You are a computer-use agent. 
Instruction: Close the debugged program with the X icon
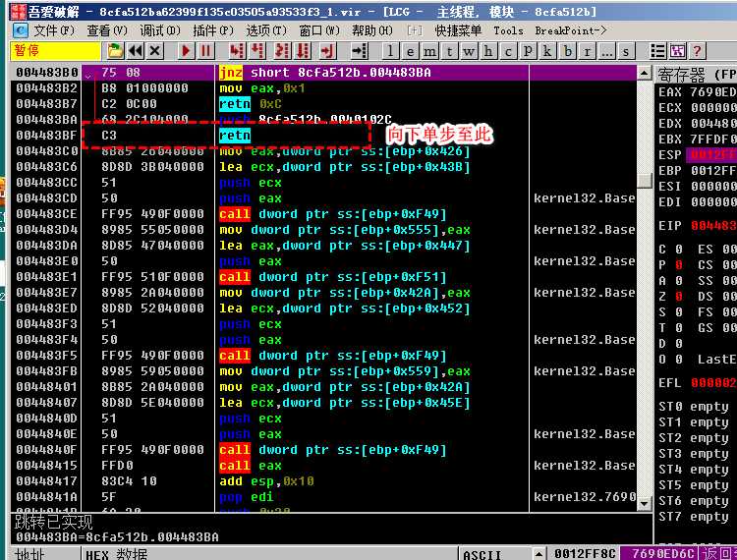(x=155, y=51)
